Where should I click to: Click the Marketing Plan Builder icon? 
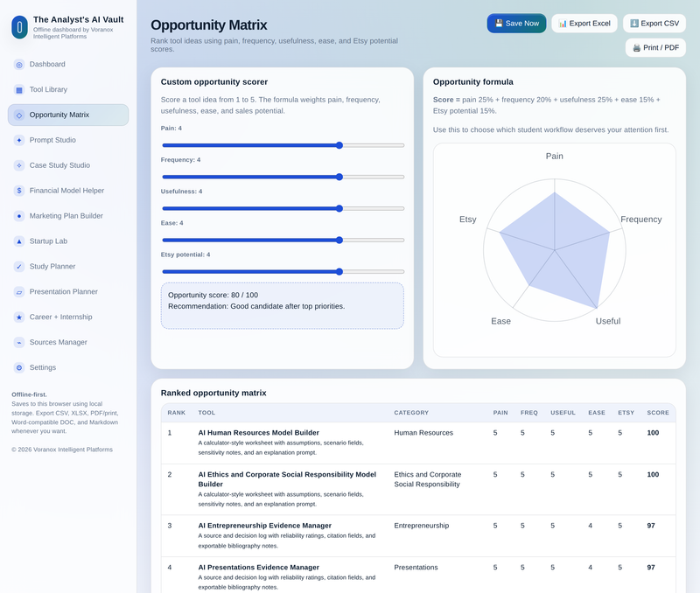(18, 216)
